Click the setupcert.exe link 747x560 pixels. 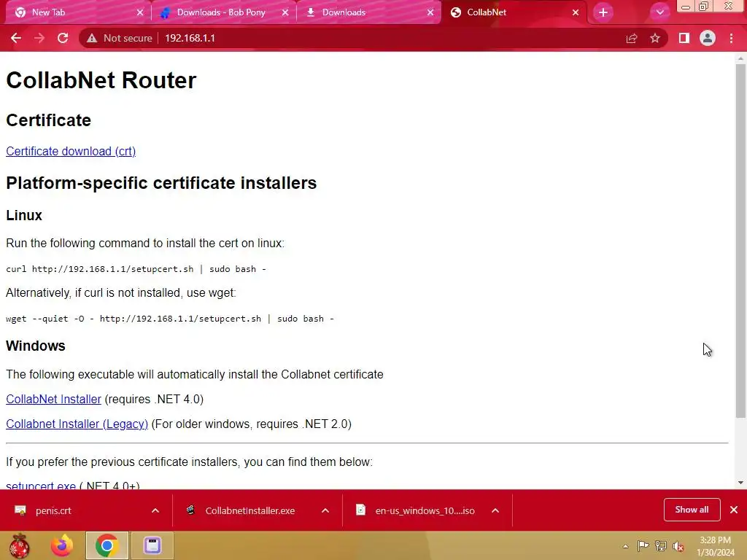coord(41,485)
